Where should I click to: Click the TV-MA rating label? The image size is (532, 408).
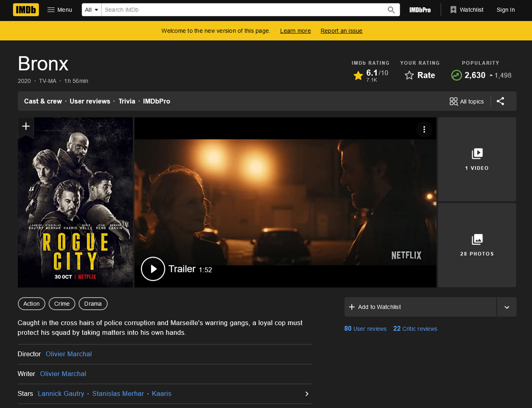[47, 81]
